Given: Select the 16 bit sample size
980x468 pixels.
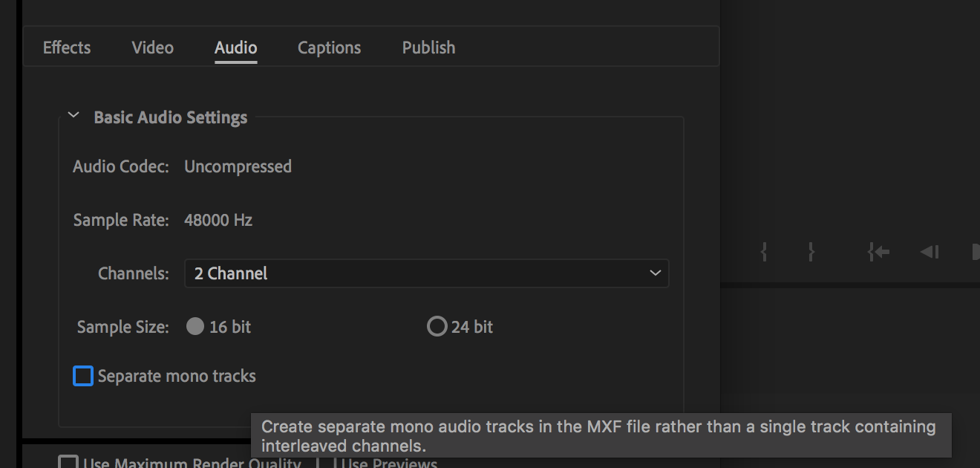Looking at the screenshot, I should click(195, 326).
